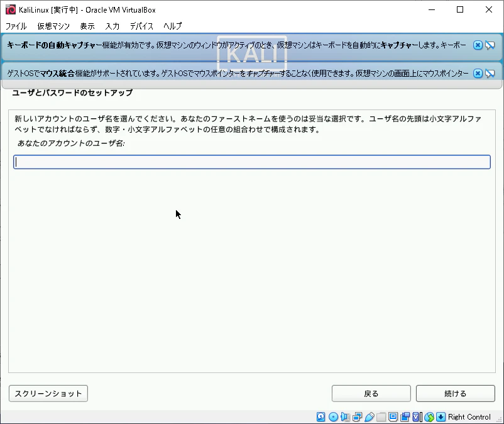Click the display settings status icon
Image resolution: width=504 pixels, height=424 pixels.
point(393,417)
